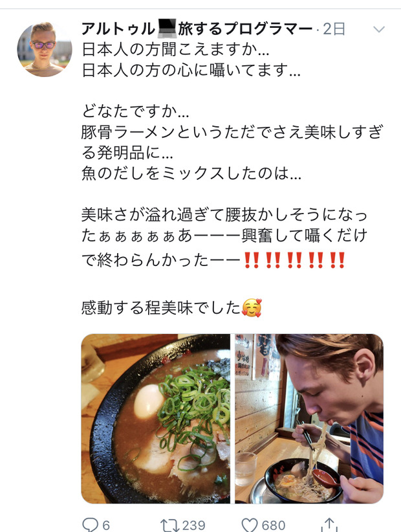
Task: Like the tweet with heart icon
Action: (x=250, y=525)
